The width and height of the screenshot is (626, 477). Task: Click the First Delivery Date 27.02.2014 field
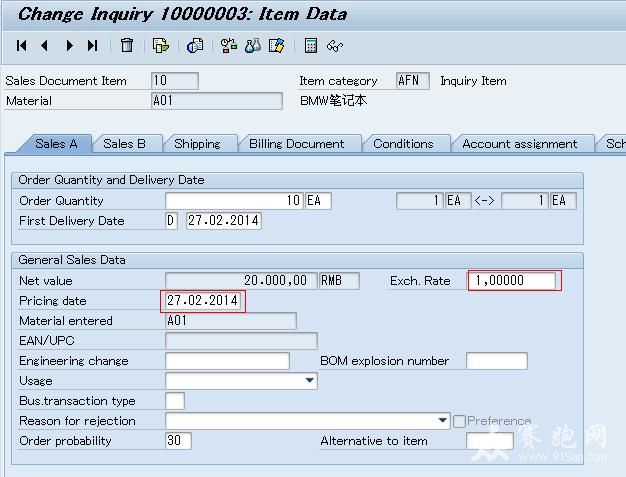224,220
